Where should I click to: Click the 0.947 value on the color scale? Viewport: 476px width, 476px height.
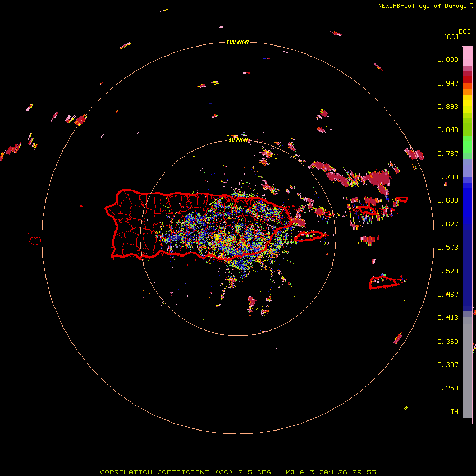click(448, 83)
